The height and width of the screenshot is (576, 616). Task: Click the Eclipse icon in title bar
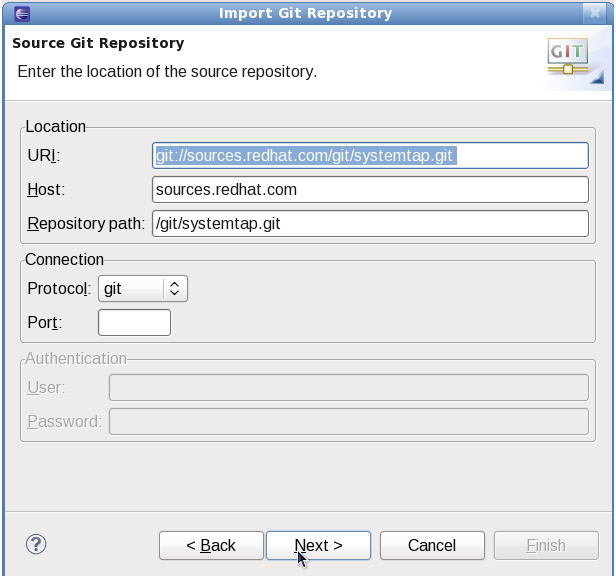click(22, 14)
